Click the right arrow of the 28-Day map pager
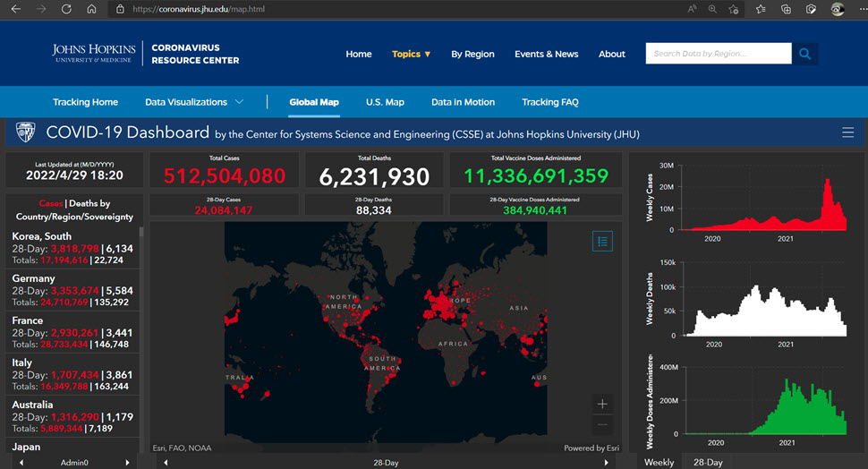This screenshot has width=868, height=469. (606, 463)
